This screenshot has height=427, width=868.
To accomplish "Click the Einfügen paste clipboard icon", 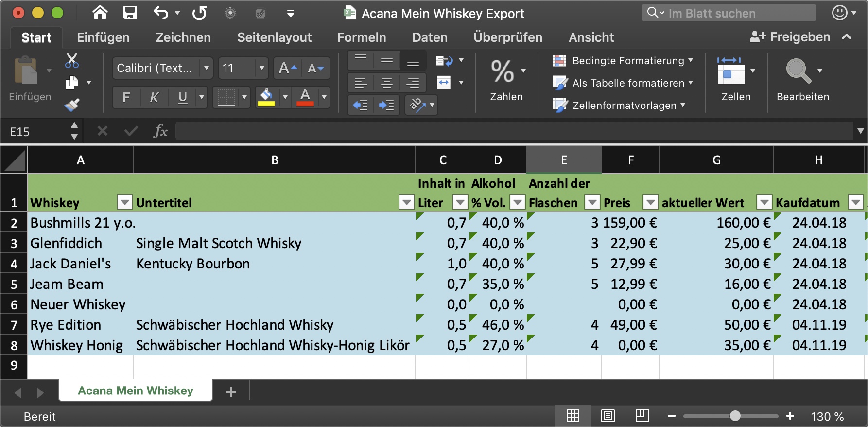I will coord(26,71).
